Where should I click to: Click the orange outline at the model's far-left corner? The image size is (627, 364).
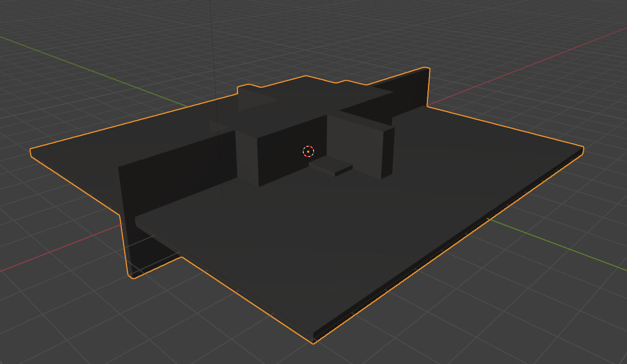(30, 153)
